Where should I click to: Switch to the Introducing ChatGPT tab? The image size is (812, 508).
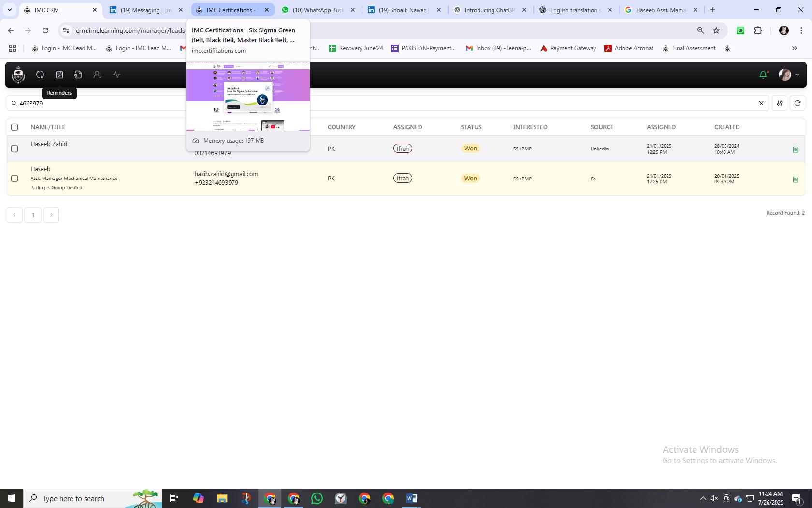[489, 10]
